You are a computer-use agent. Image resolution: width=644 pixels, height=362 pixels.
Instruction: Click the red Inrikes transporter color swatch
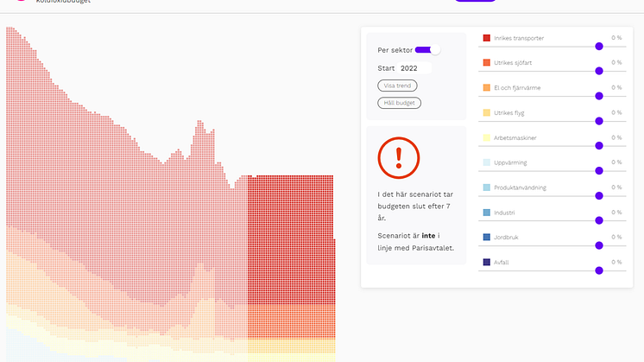pos(487,38)
